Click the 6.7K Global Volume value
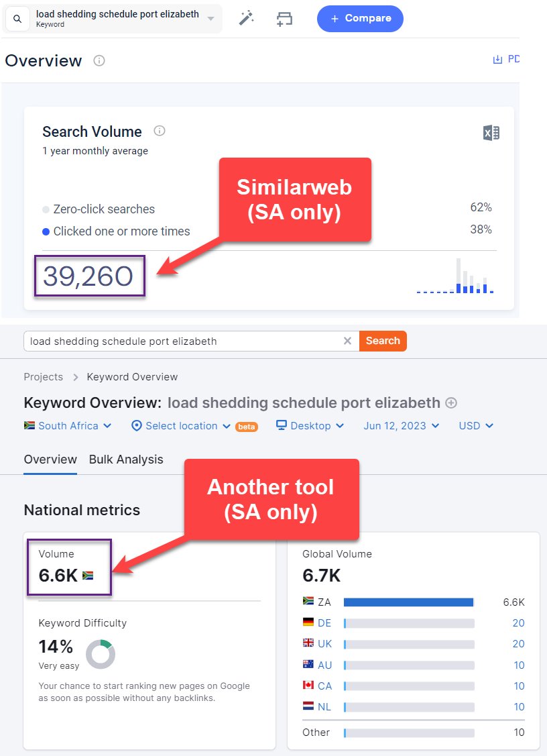The width and height of the screenshot is (547, 756). point(322,575)
